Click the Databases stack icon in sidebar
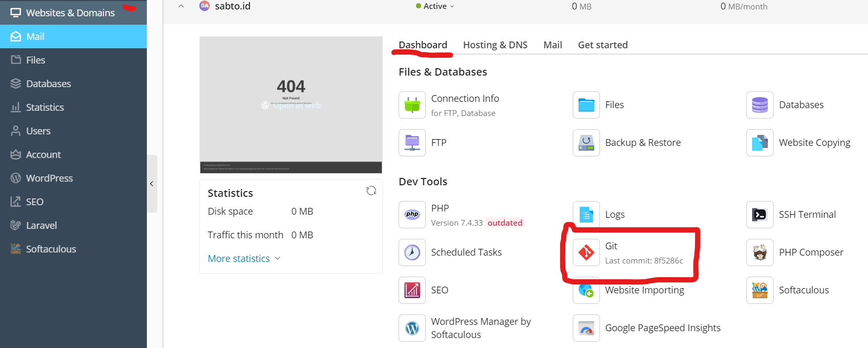The width and height of the screenshot is (868, 348). pos(16,84)
